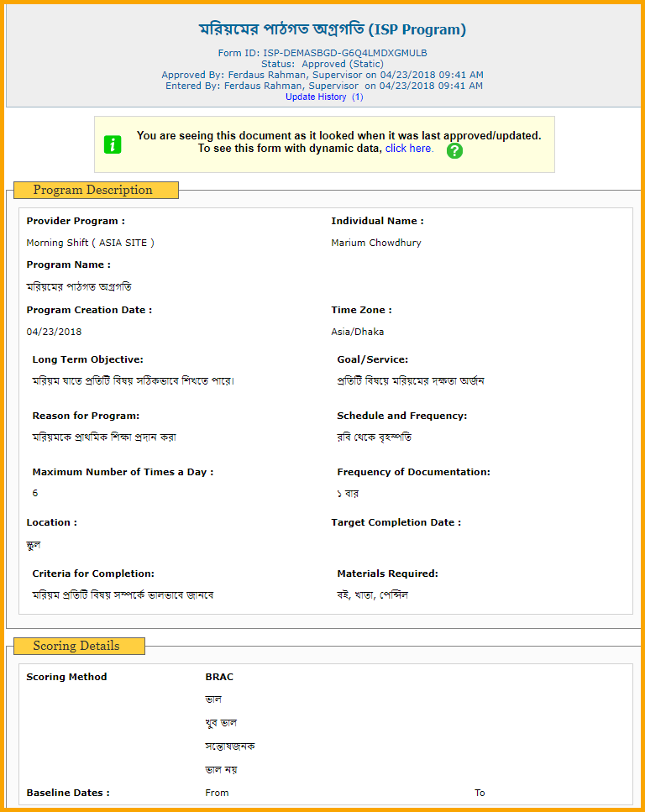Click the 'ভাল নয়' scoring level
The height and width of the screenshot is (812, 645).
coord(221,769)
